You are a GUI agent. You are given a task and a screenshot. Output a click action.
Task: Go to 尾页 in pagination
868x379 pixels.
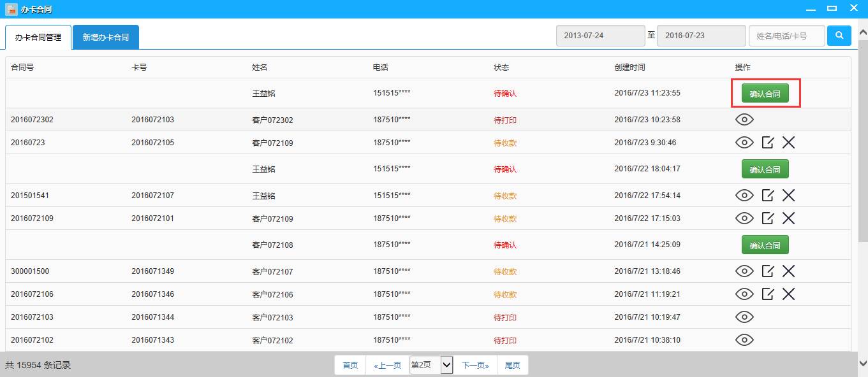(x=512, y=364)
